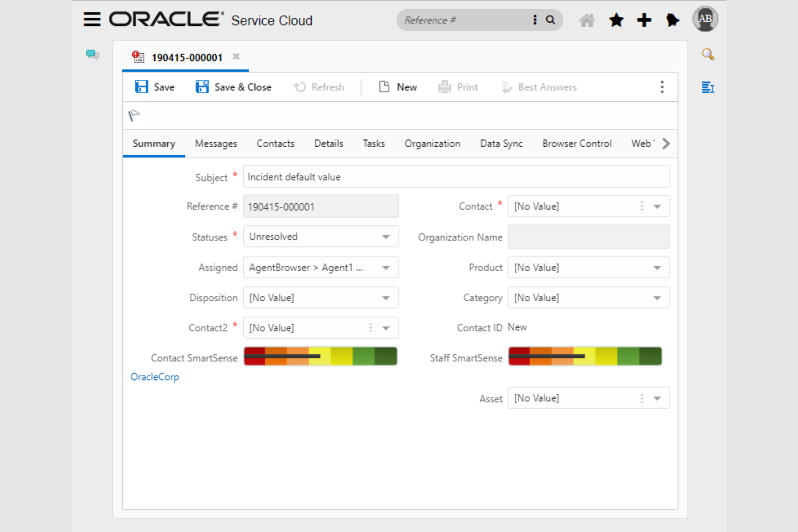Click the flag icon below the toolbar
The width and height of the screenshot is (798, 532).
pyautogui.click(x=134, y=115)
